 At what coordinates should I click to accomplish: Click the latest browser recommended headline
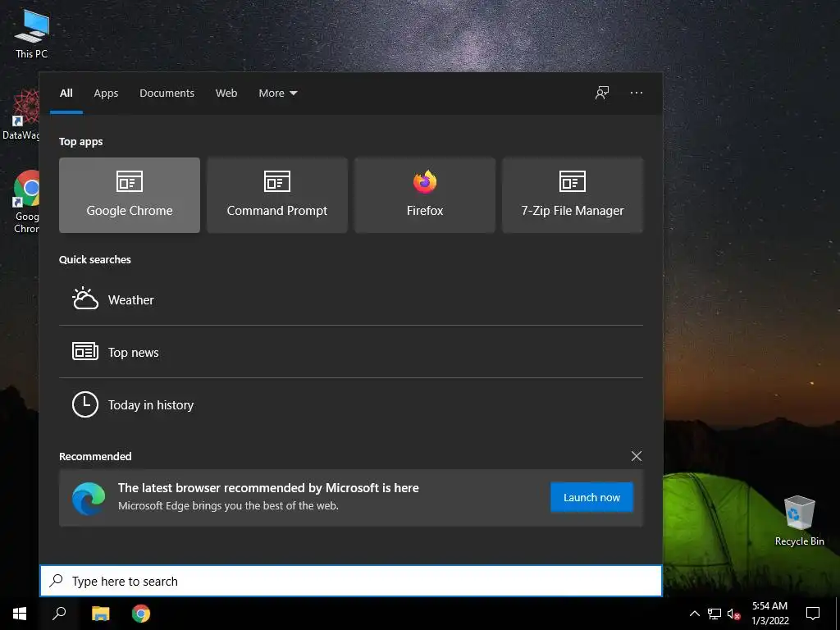268,487
